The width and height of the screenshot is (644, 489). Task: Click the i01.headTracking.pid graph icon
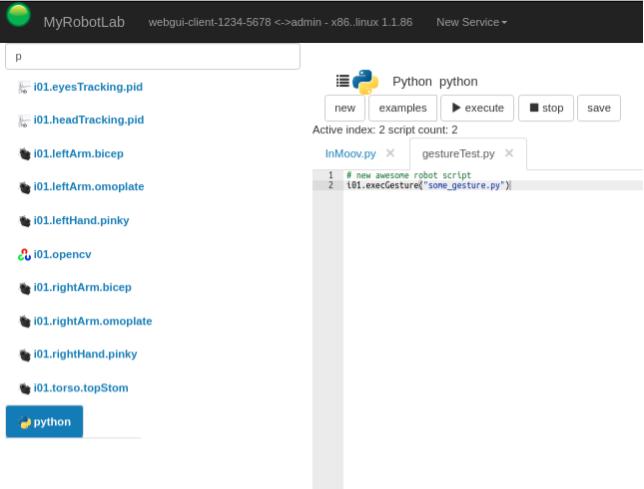(x=24, y=121)
